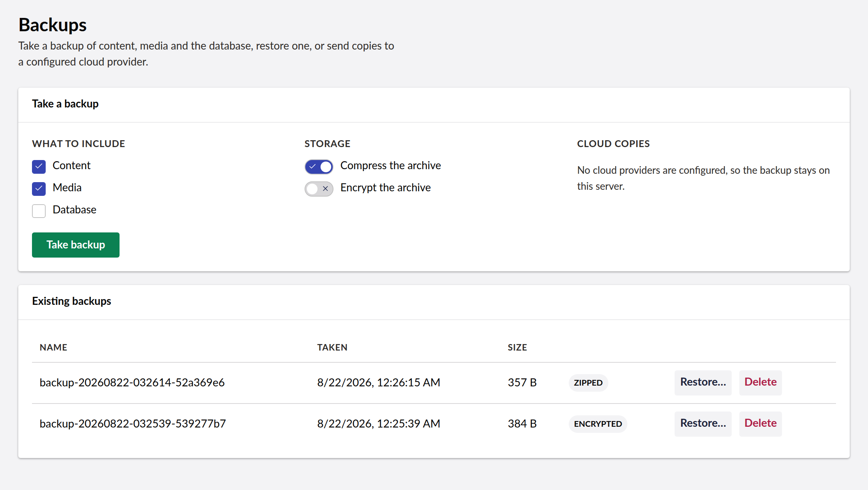Click the NAME column header
Screen dimensions: 868x490
(x=53, y=347)
